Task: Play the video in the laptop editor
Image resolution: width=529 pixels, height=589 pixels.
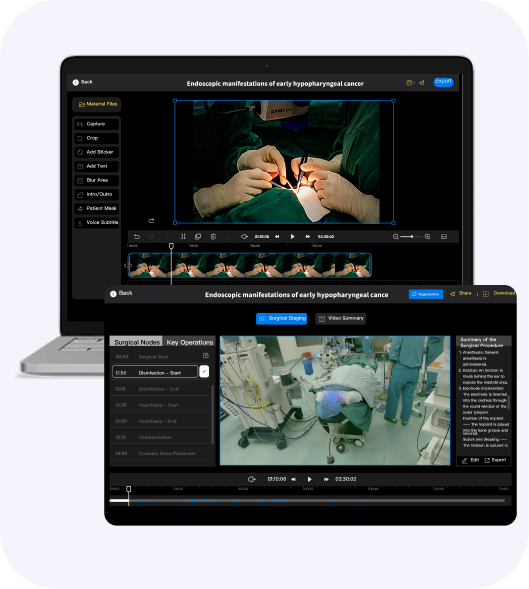Action: point(292,236)
